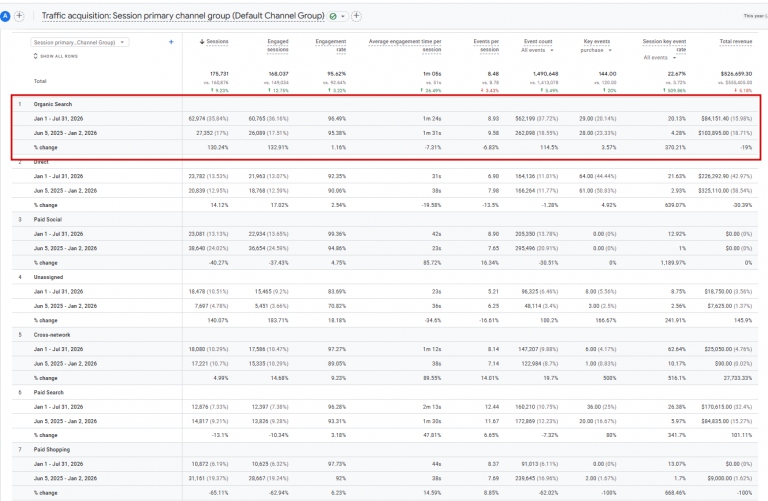Click the sort arrow next to Sessions header
Viewport: 768px width, 501px height.
click(202, 42)
